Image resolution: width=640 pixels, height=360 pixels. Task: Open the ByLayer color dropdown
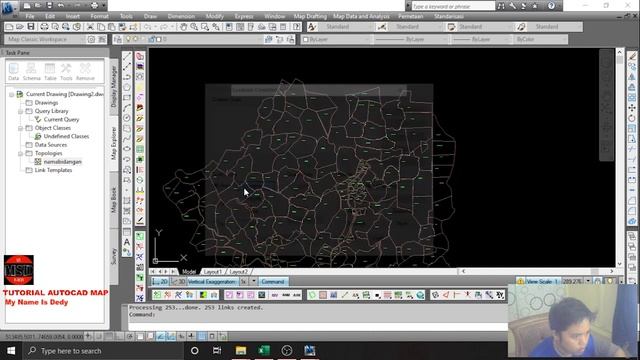coord(336,39)
